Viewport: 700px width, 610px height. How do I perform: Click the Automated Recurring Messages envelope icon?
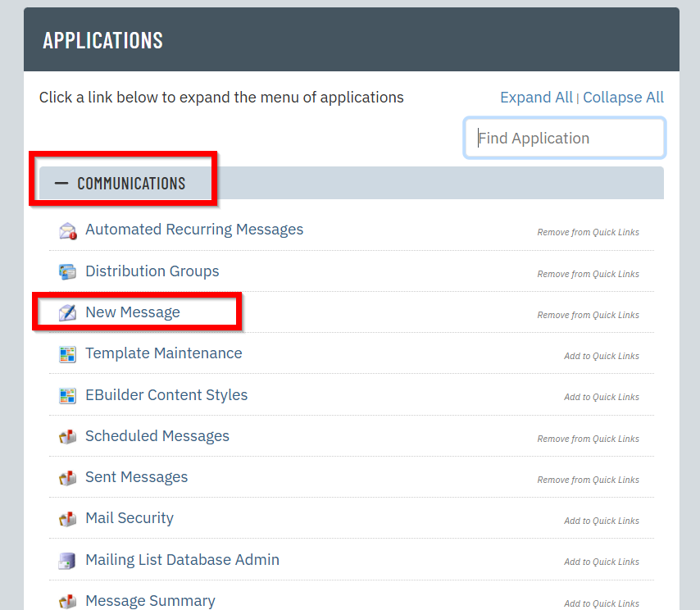68,231
